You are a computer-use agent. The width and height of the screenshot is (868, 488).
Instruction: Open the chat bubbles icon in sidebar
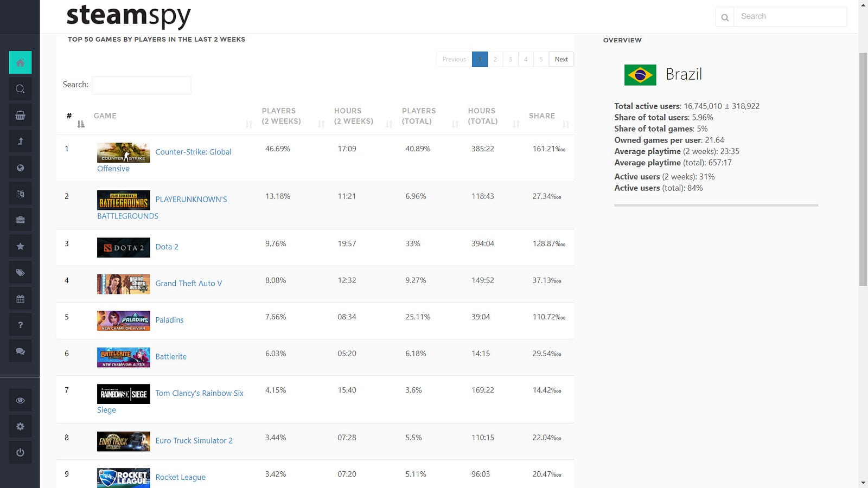pyautogui.click(x=20, y=351)
